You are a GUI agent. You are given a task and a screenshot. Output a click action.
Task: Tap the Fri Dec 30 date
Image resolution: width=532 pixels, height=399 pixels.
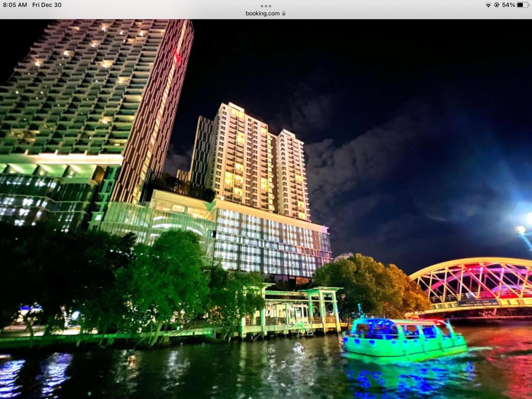[47, 5]
